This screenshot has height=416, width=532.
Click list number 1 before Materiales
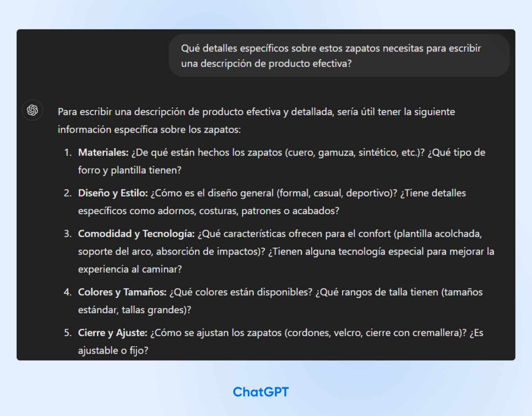[68, 152]
